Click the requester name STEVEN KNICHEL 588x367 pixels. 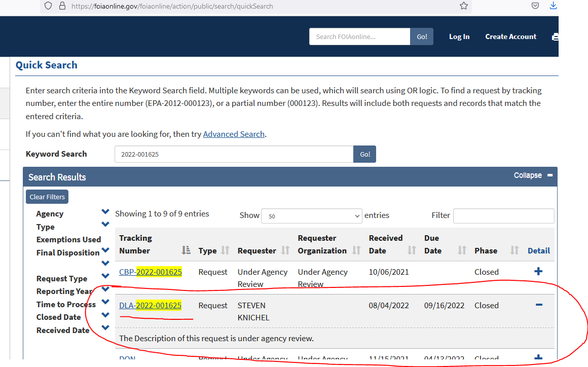click(253, 312)
